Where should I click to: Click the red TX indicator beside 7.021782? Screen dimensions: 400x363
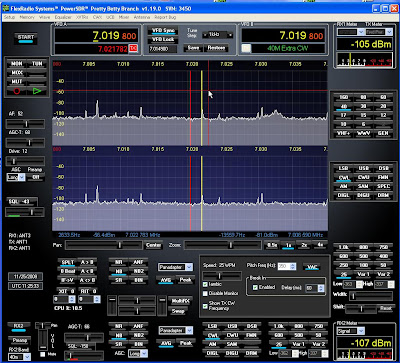[133, 49]
